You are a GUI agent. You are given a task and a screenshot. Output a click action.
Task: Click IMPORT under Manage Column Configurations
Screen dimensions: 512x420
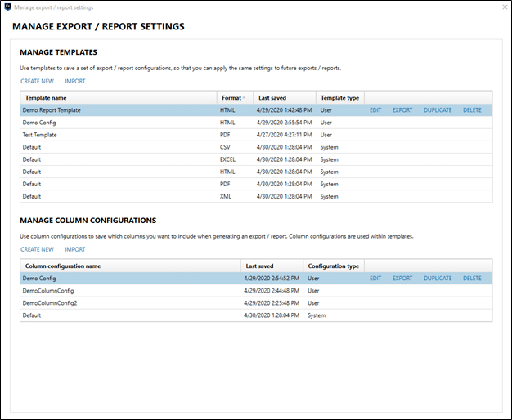74,249
